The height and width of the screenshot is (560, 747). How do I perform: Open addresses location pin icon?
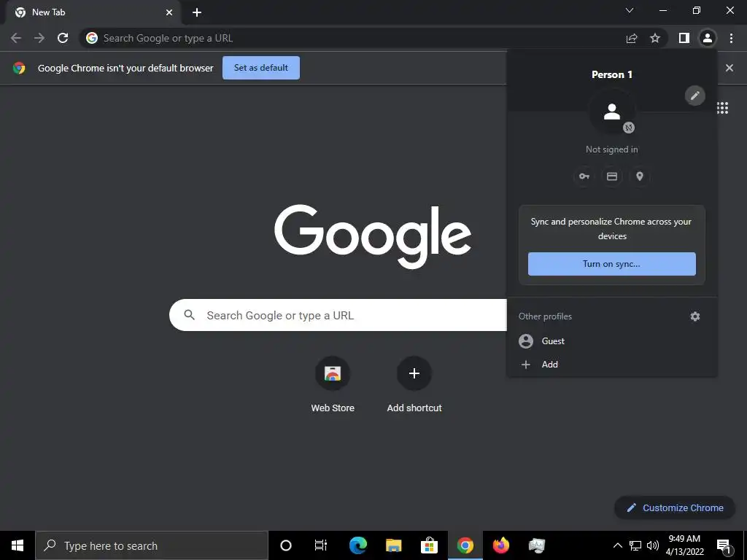640,176
